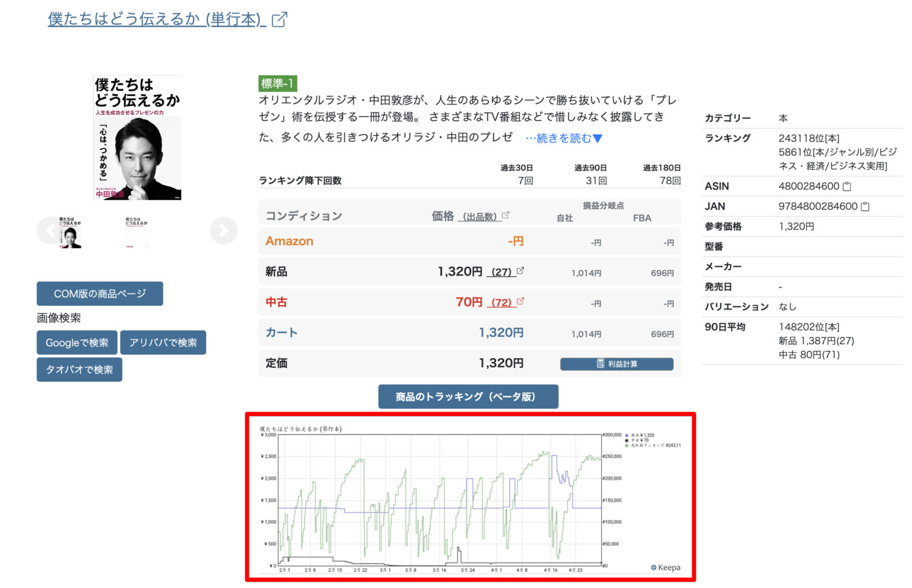Click the 定価 price 1,320円

pyautogui.click(x=501, y=363)
